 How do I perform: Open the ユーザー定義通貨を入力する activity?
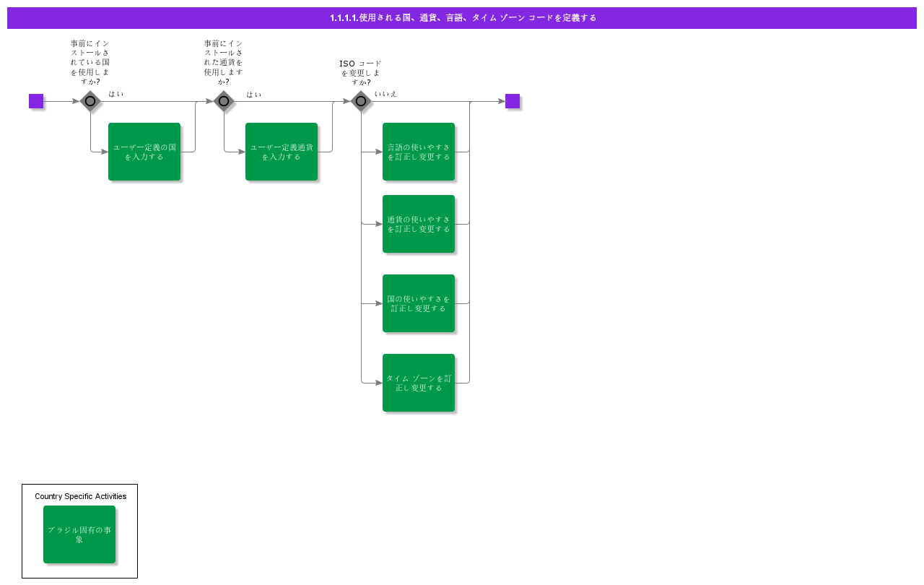click(282, 152)
